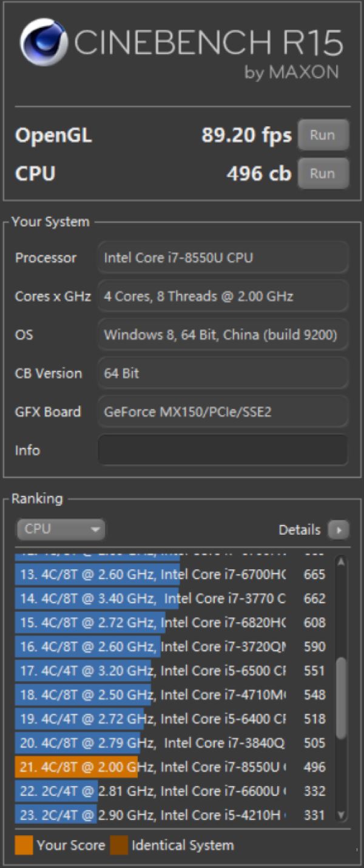The image size is (364, 868).
Task: Expand ranking Details arrow button
Action: [x=339, y=530]
